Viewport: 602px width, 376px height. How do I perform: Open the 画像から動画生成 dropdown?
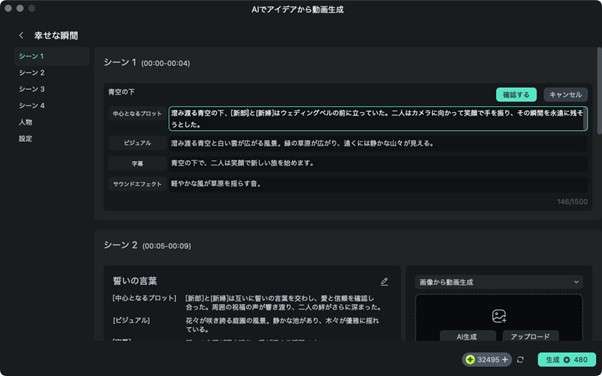pyautogui.click(x=499, y=282)
